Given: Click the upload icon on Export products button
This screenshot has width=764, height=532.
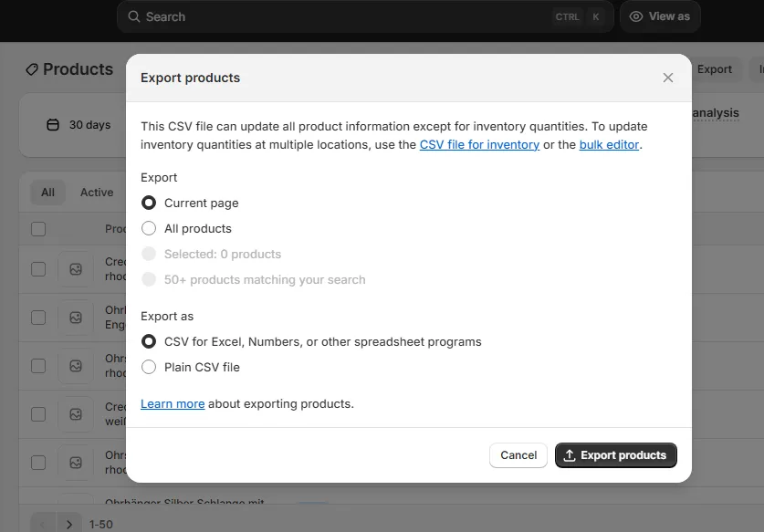Looking at the screenshot, I should (x=568, y=454).
